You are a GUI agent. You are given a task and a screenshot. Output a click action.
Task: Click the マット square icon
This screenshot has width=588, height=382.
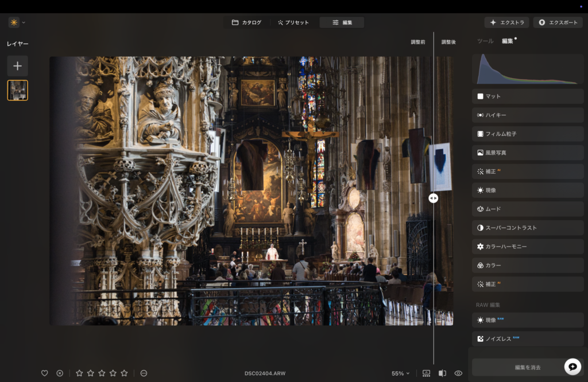pyautogui.click(x=480, y=96)
